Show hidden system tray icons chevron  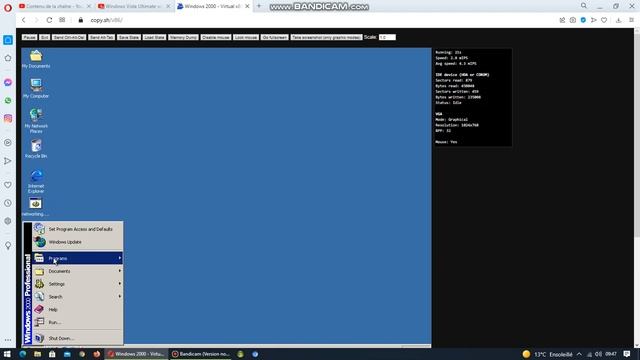pos(579,354)
